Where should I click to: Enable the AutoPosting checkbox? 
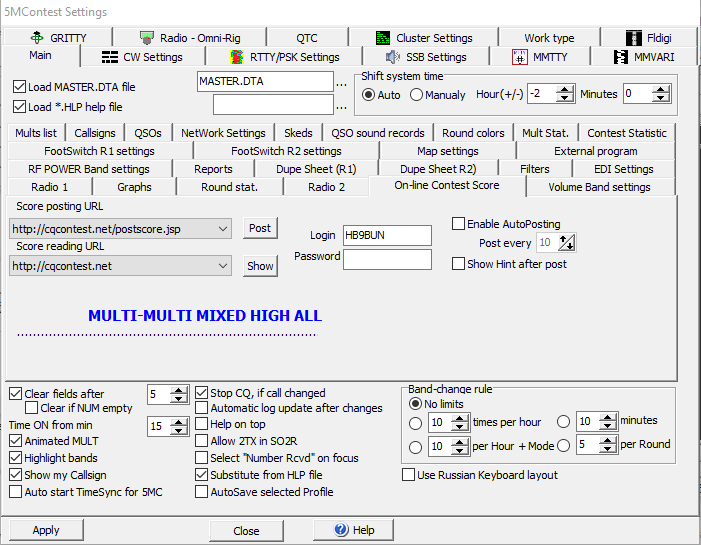[x=459, y=224]
